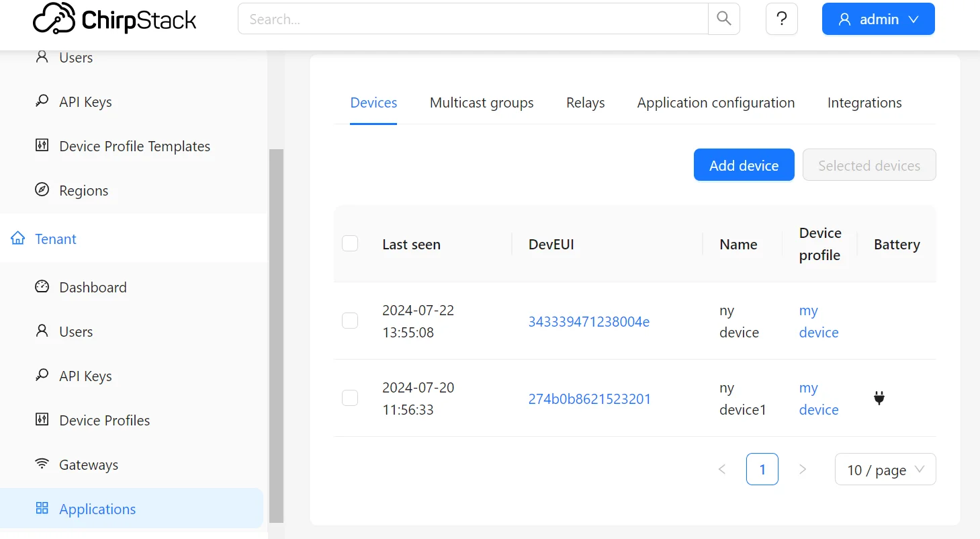
Task: Click the Tenant home icon
Action: [18, 239]
